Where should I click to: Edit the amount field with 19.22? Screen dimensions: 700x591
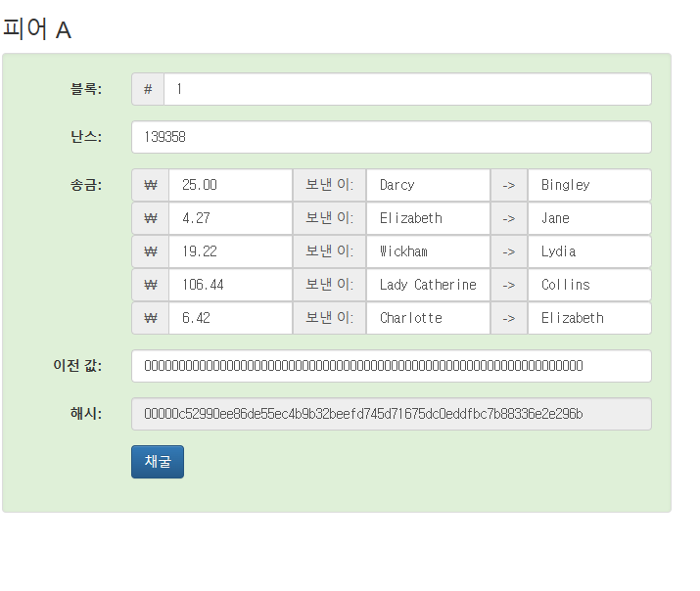click(230, 251)
